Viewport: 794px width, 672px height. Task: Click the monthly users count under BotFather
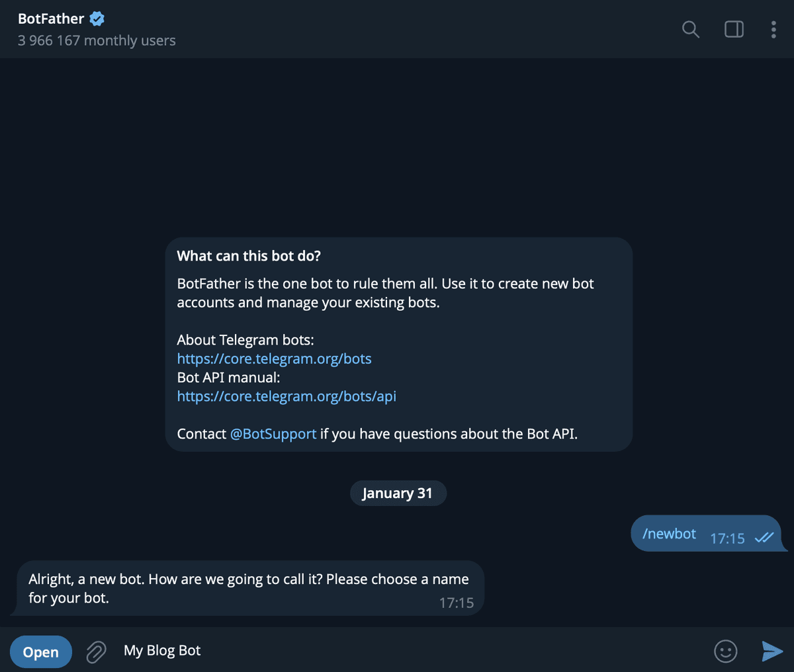click(97, 40)
